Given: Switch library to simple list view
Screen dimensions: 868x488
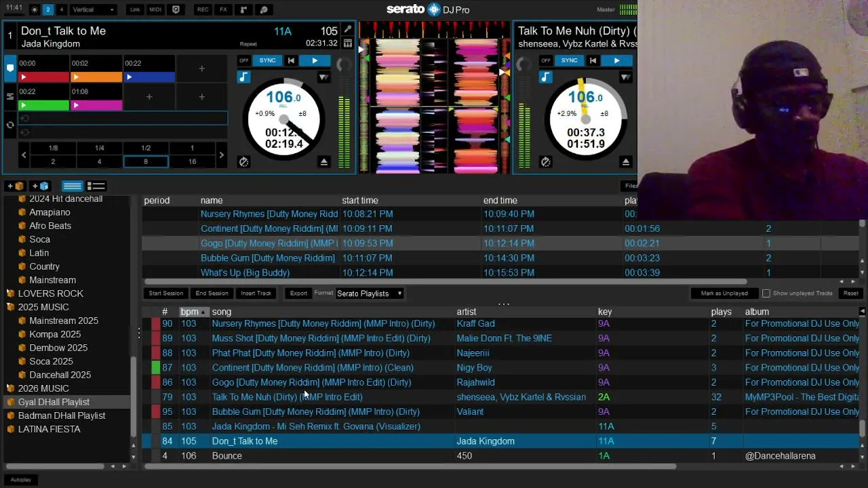Looking at the screenshot, I should pyautogui.click(x=72, y=186).
